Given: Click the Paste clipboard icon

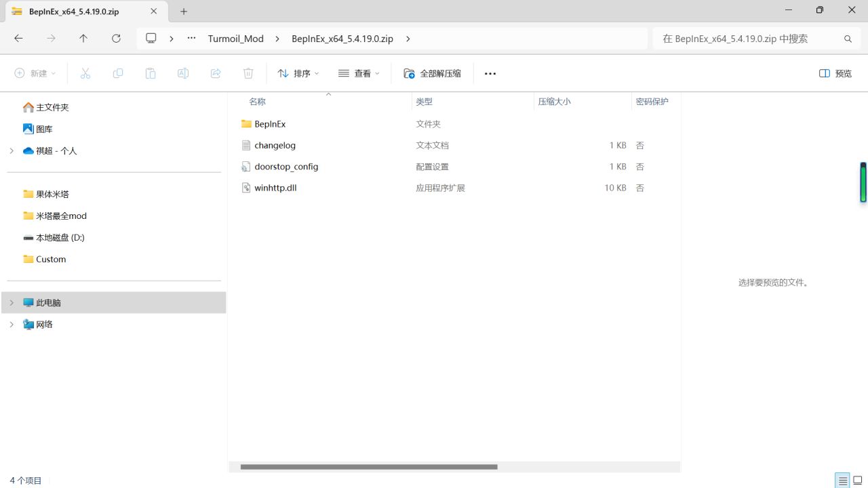Looking at the screenshot, I should click(151, 73).
